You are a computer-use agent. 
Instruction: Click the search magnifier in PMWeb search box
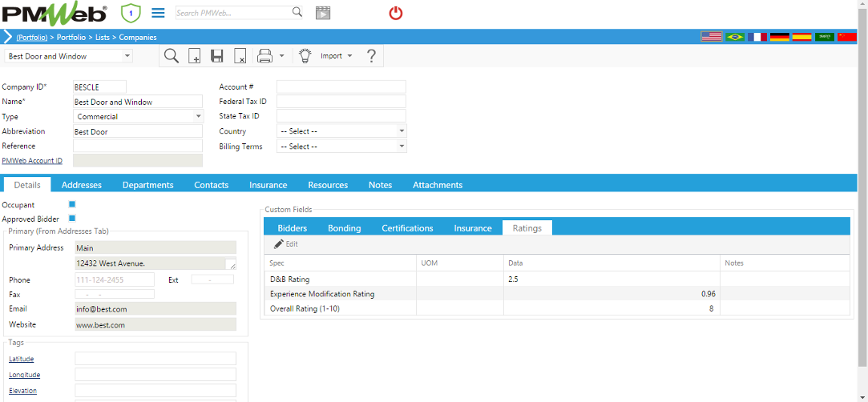tap(297, 12)
